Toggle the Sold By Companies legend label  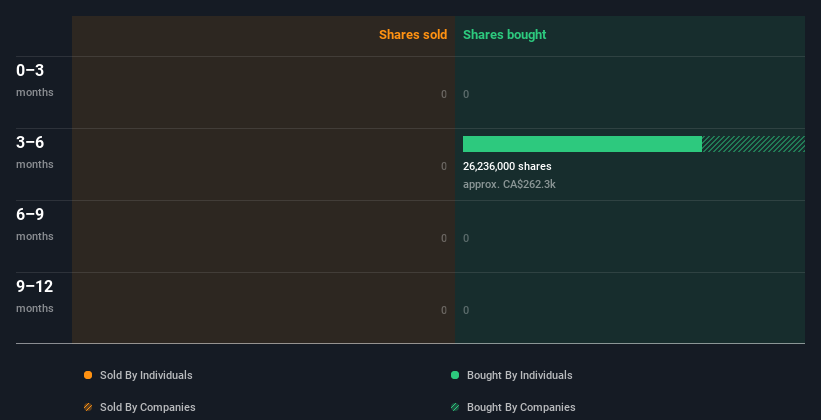coord(148,407)
